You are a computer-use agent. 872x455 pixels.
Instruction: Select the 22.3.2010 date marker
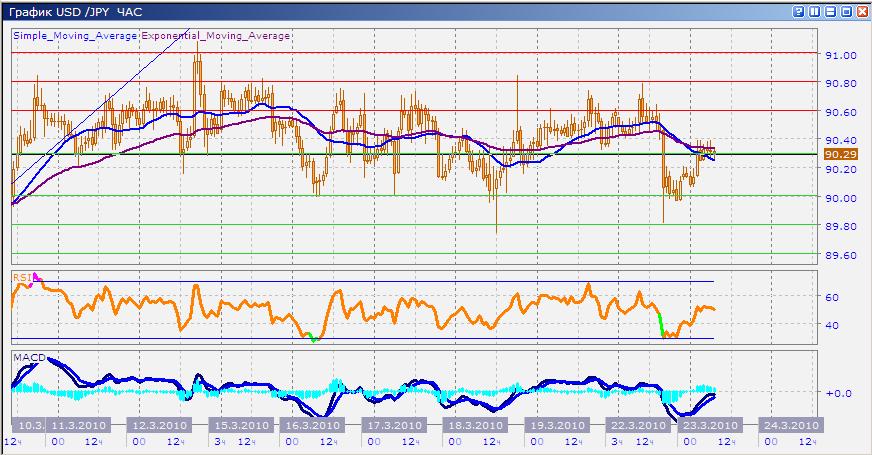click(x=638, y=426)
